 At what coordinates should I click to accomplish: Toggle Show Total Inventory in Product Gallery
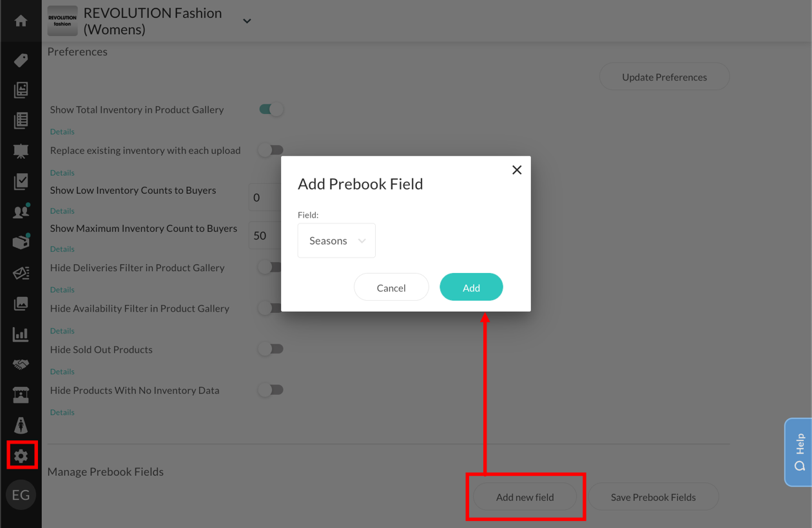coord(271,109)
